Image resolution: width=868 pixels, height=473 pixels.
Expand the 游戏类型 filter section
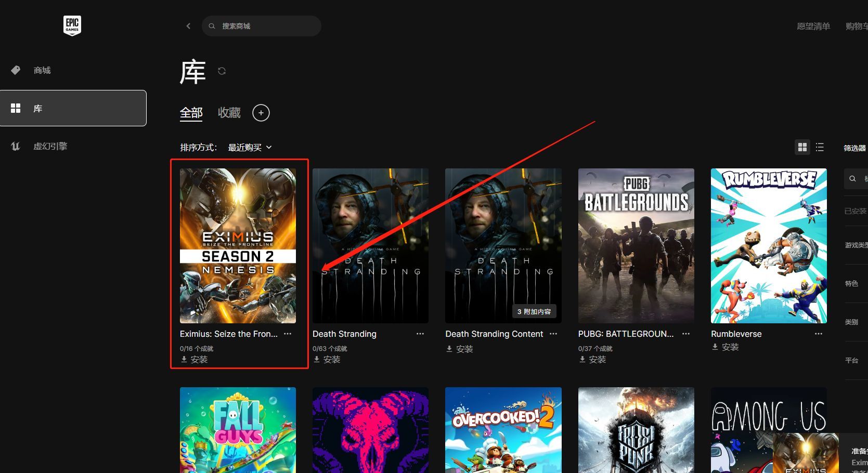[855, 245]
